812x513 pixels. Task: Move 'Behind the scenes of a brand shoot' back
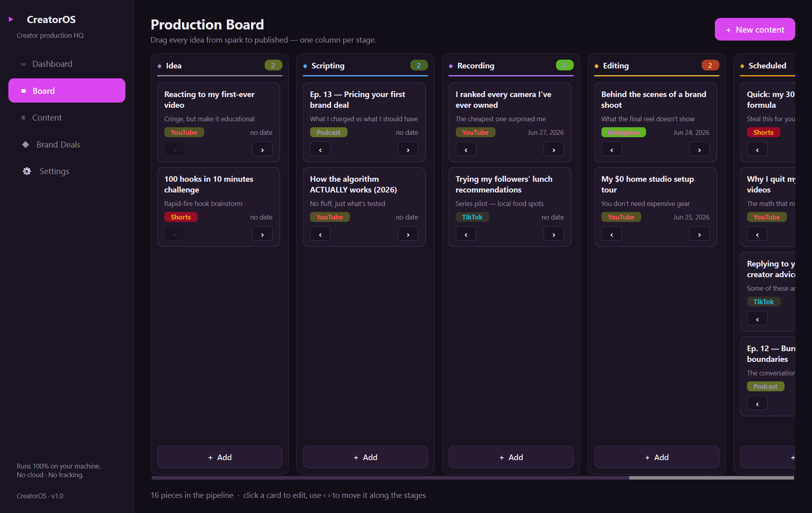(612, 150)
